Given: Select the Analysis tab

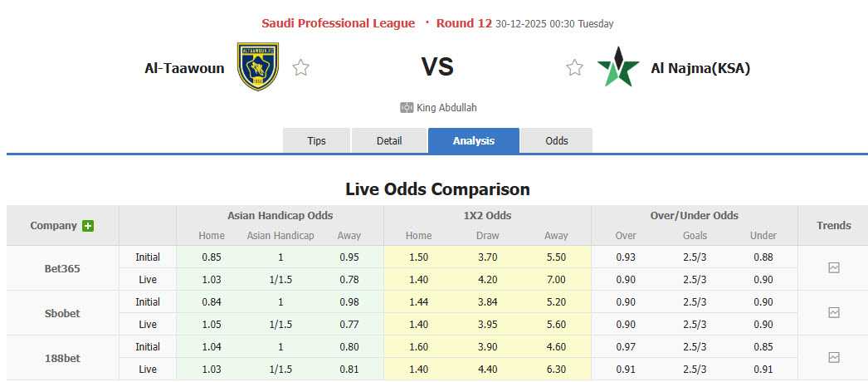Looking at the screenshot, I should [x=474, y=141].
